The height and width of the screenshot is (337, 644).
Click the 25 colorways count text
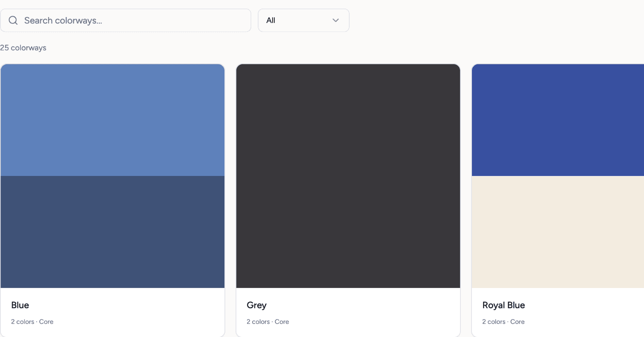(x=23, y=48)
